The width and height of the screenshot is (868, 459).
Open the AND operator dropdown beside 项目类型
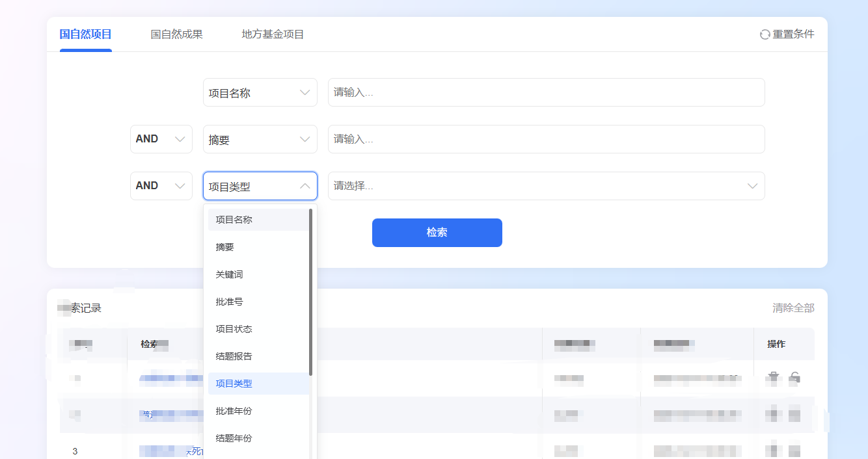[161, 186]
